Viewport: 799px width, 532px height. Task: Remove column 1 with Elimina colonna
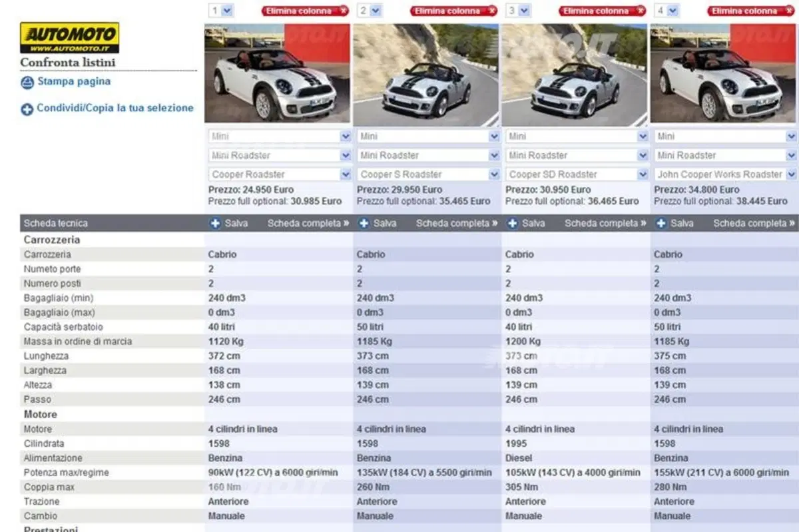pos(306,11)
